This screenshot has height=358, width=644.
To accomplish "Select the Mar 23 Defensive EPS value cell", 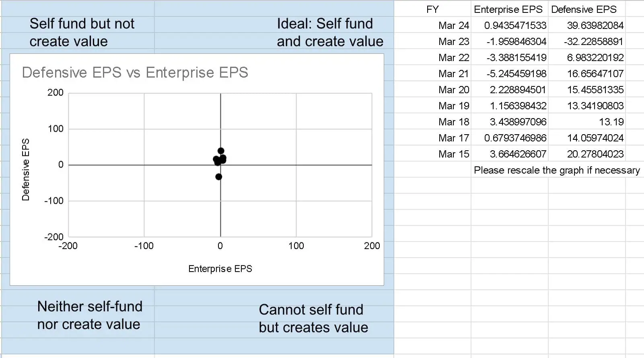I will (x=586, y=41).
